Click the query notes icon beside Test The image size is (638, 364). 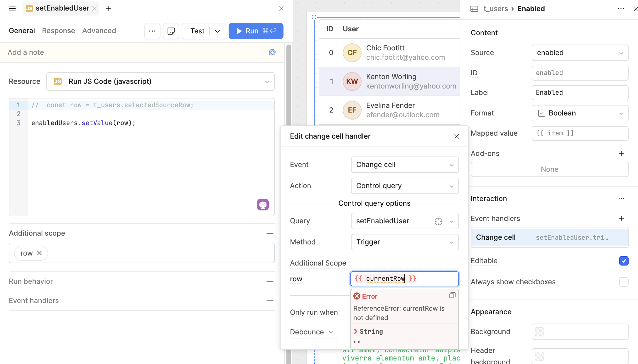(171, 31)
